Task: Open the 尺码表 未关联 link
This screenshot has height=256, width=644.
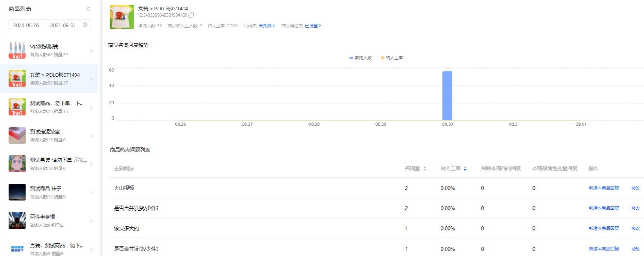Action: [x=266, y=26]
